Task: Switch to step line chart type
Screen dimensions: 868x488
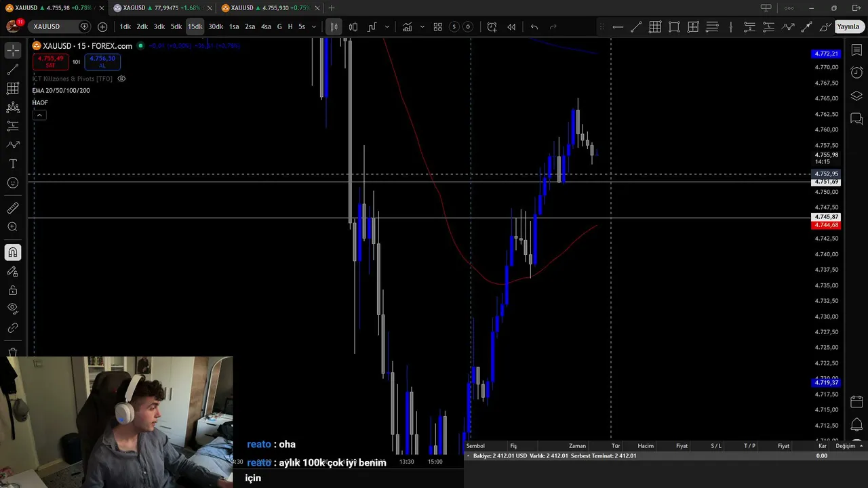Action: 372,26
